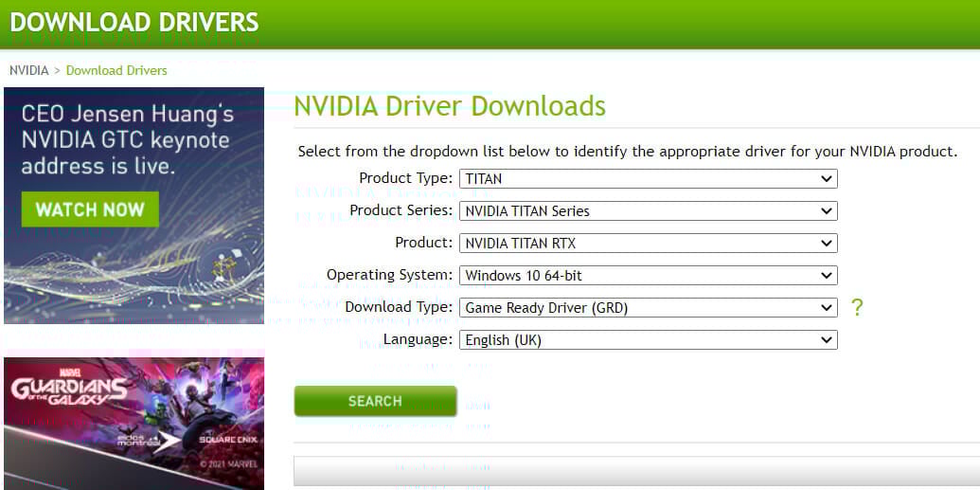Click the WATCH NOW button in banner
Viewport: 980px width, 490px height.
coord(90,209)
